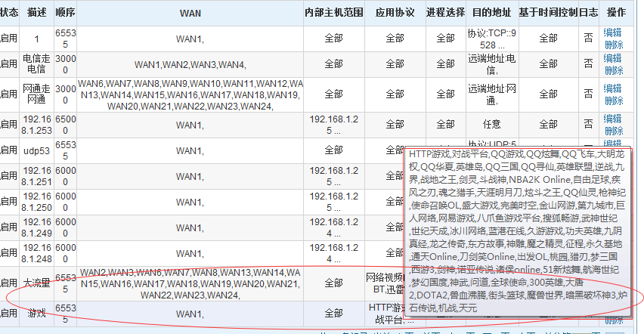The width and height of the screenshot is (644, 334).
Task: Click the 描述 column header
Action: [x=36, y=13]
